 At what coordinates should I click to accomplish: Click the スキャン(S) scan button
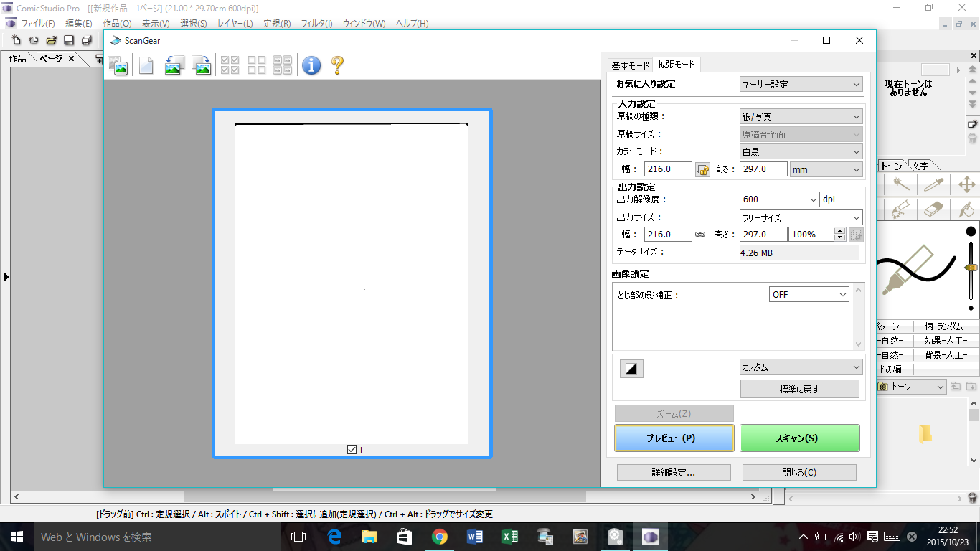coord(800,438)
